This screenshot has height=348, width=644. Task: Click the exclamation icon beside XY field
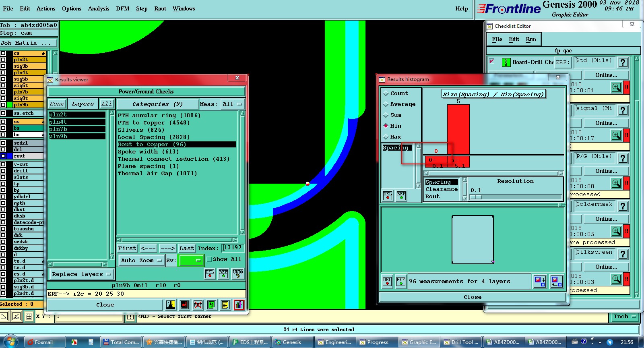pos(130,317)
